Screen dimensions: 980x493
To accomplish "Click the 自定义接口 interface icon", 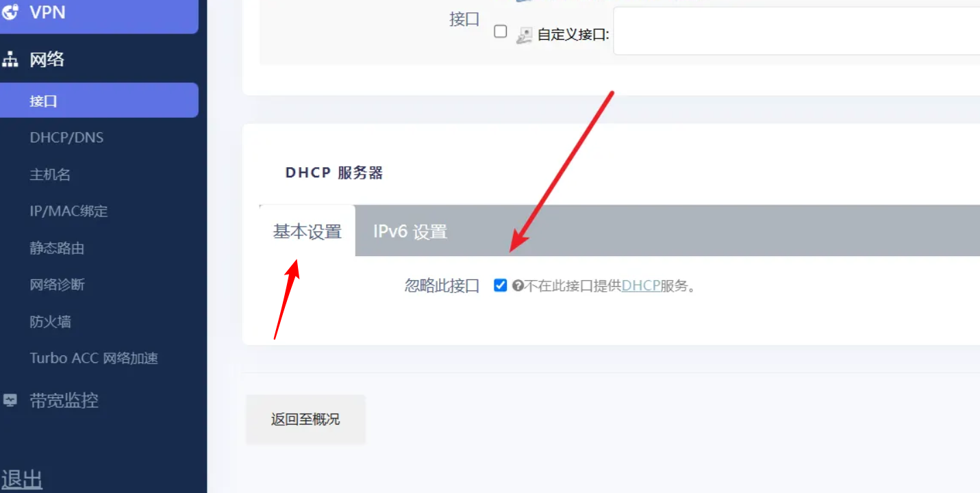I will 524,35.
